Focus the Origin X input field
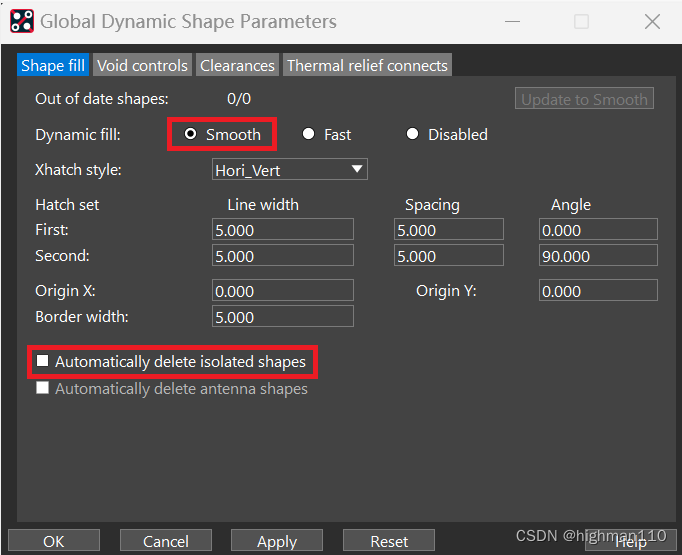The image size is (682, 555). 283,291
